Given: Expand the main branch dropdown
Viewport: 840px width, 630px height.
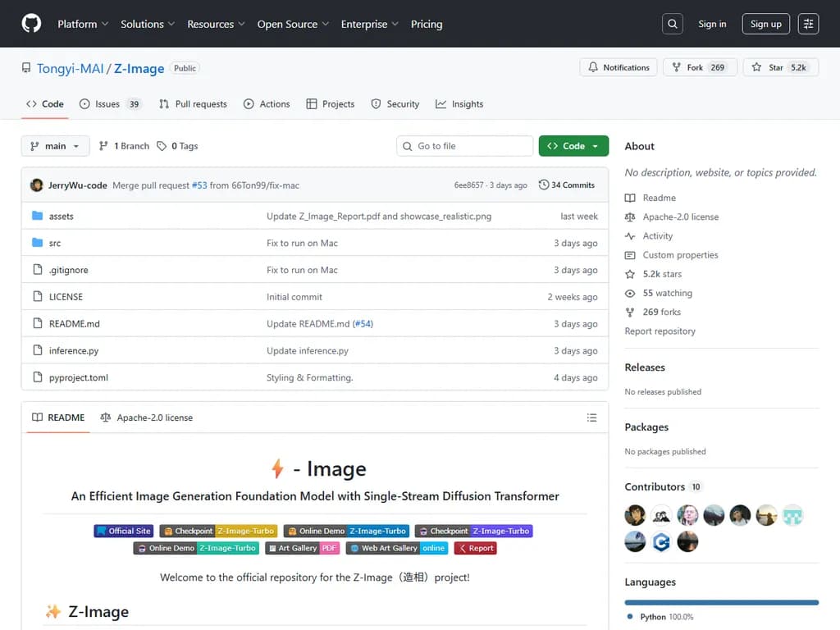Looking at the screenshot, I should tap(55, 146).
